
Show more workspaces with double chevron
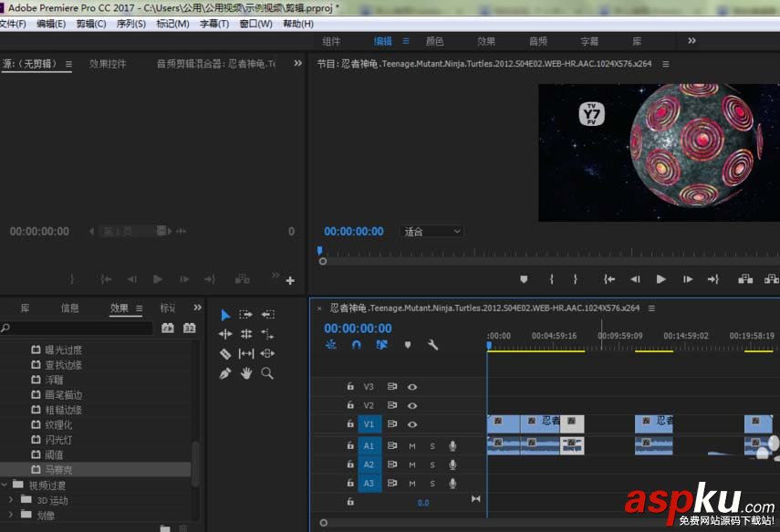click(x=692, y=41)
